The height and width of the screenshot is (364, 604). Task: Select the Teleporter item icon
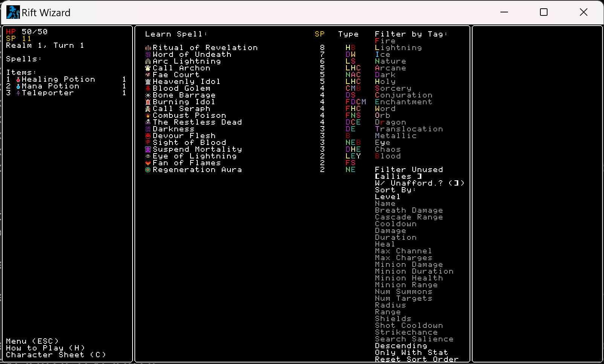click(18, 93)
